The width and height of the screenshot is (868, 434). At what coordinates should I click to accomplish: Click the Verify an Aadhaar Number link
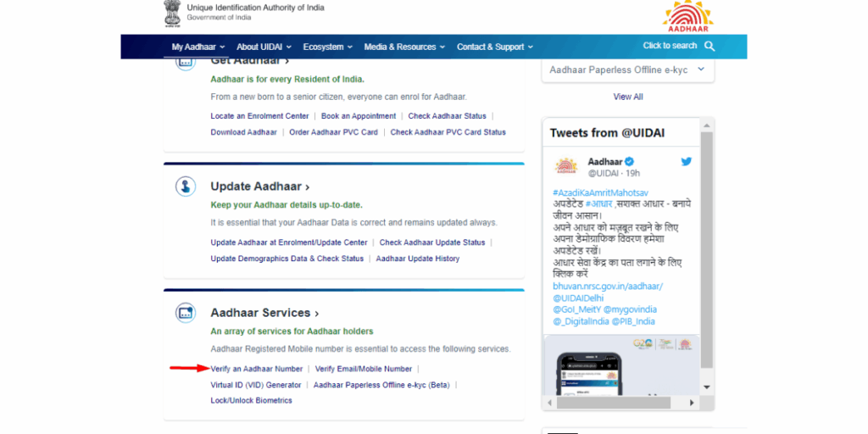[x=256, y=369]
